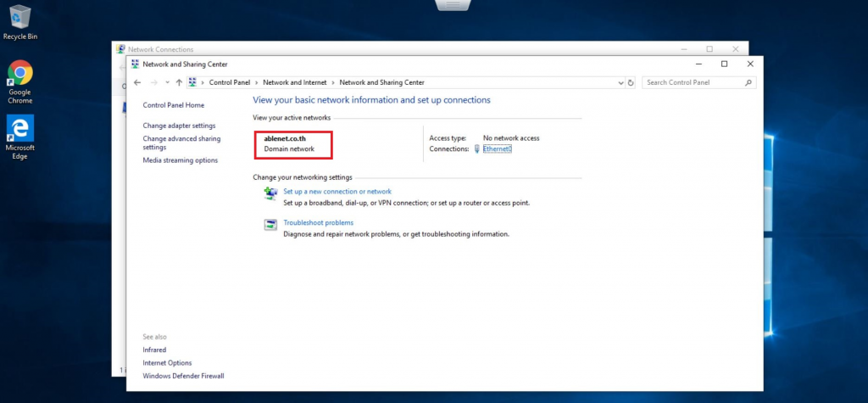Expand the chevron after Control Panel breadcrumb
Screen dimensions: 868x403
[258, 82]
